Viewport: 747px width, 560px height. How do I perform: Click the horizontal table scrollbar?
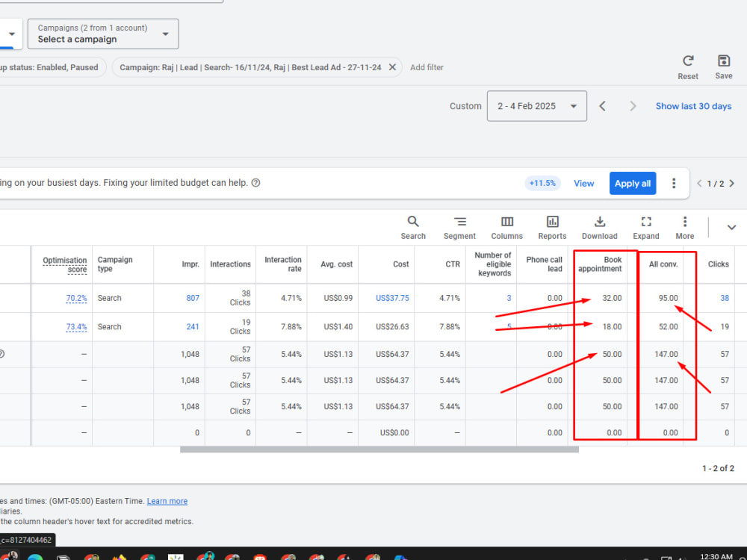379,449
